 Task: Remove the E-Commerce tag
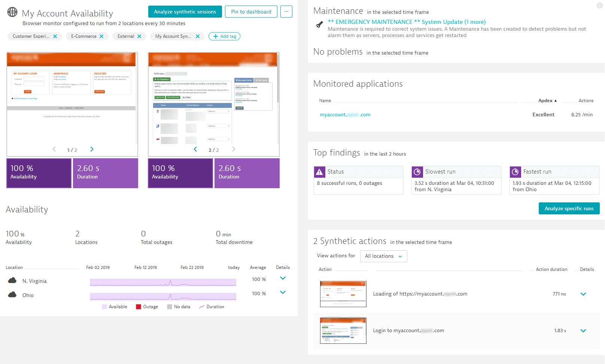coord(103,36)
